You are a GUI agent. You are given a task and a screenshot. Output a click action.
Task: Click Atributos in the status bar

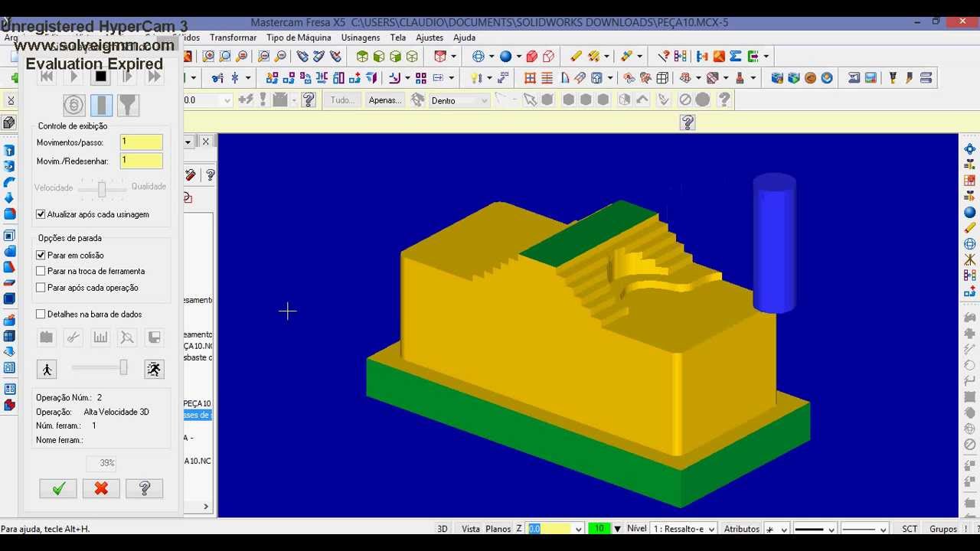click(x=742, y=529)
